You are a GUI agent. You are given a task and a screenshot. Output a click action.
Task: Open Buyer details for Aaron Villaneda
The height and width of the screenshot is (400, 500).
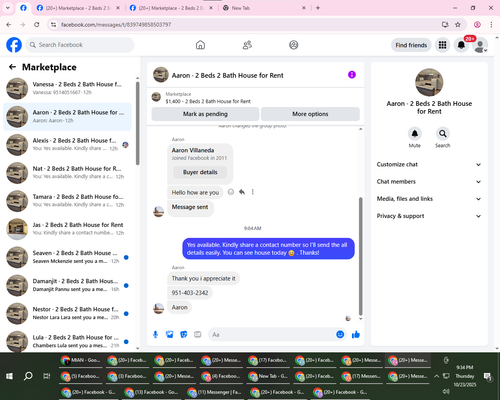click(200, 172)
